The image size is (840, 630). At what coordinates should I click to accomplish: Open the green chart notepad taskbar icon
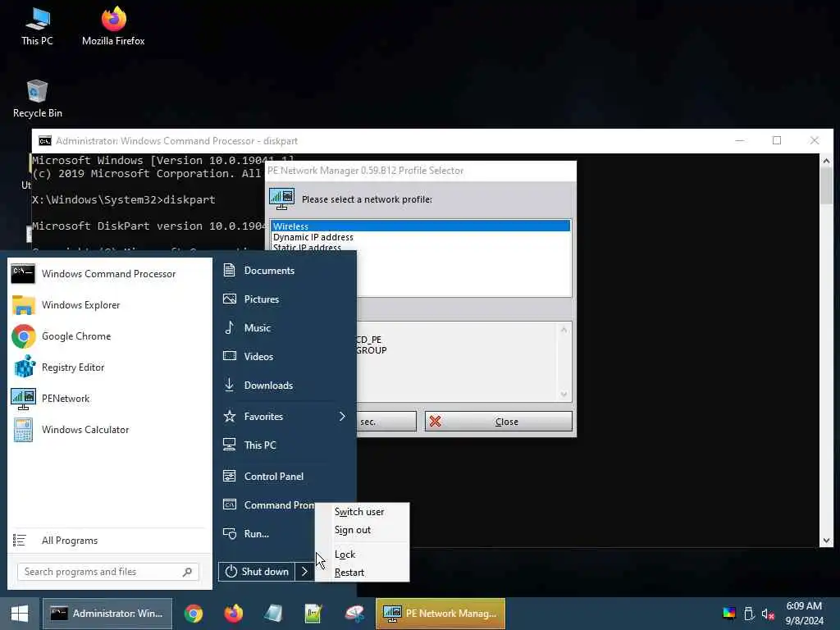pyautogui.click(x=313, y=614)
